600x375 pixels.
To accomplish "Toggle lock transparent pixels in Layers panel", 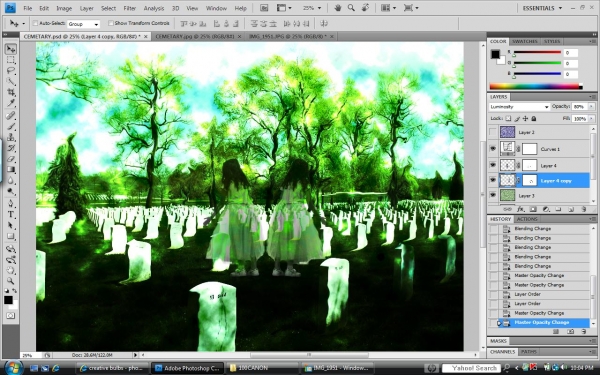I will point(508,119).
